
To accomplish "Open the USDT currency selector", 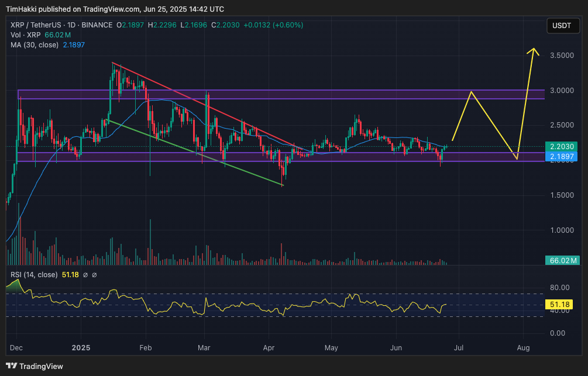I will tap(563, 26).
